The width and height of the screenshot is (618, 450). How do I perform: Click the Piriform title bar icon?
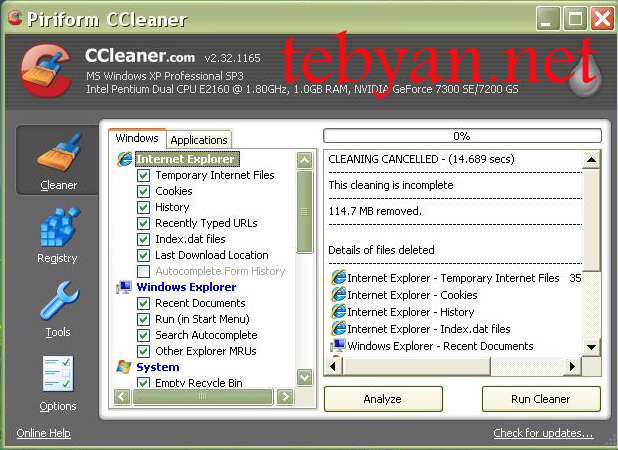click(x=15, y=18)
